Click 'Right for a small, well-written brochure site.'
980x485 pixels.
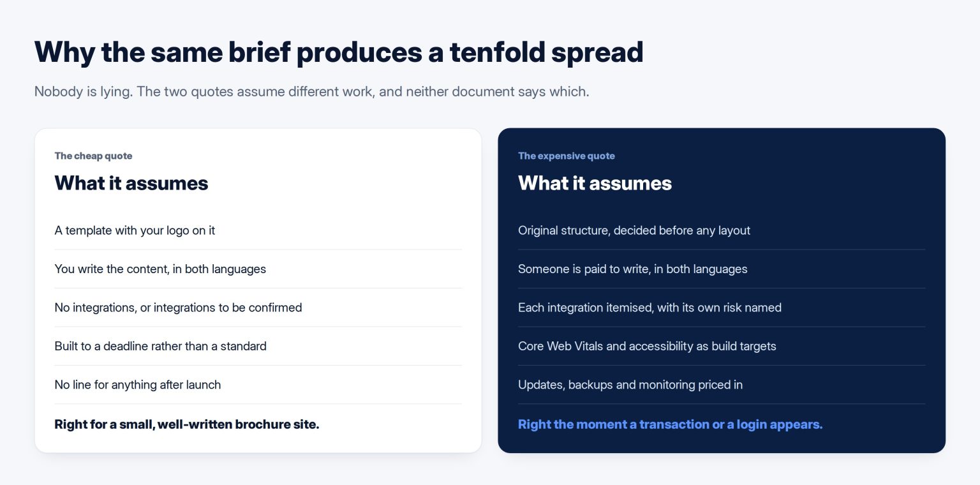[x=187, y=424]
